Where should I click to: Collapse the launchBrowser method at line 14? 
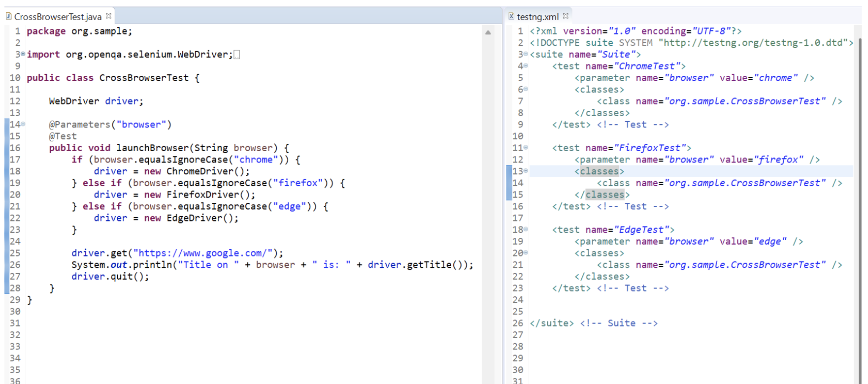coord(23,125)
